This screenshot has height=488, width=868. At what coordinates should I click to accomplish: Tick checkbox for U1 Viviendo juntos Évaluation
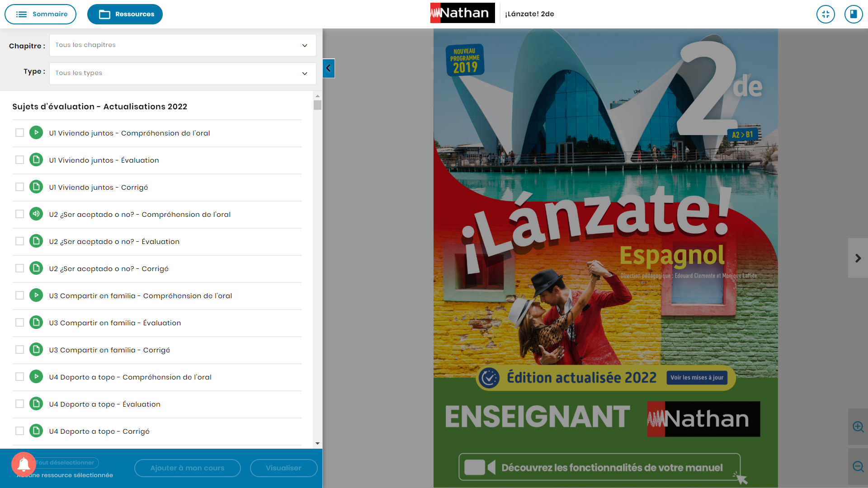(x=19, y=160)
